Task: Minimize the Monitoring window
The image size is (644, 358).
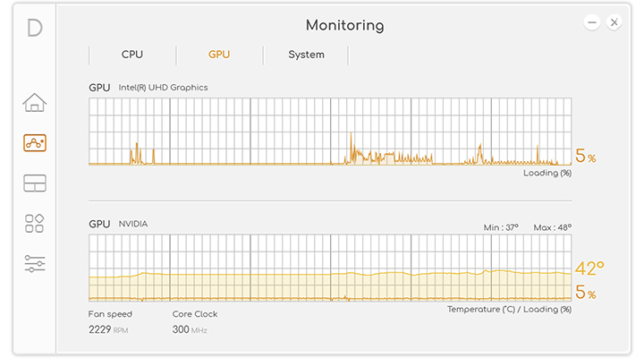Action: [591, 22]
